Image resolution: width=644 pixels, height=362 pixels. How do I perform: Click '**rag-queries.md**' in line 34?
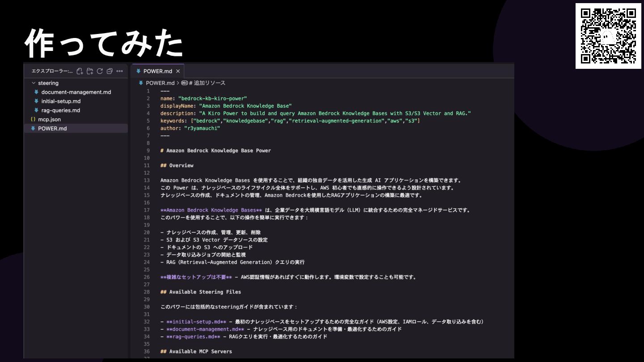click(x=193, y=337)
